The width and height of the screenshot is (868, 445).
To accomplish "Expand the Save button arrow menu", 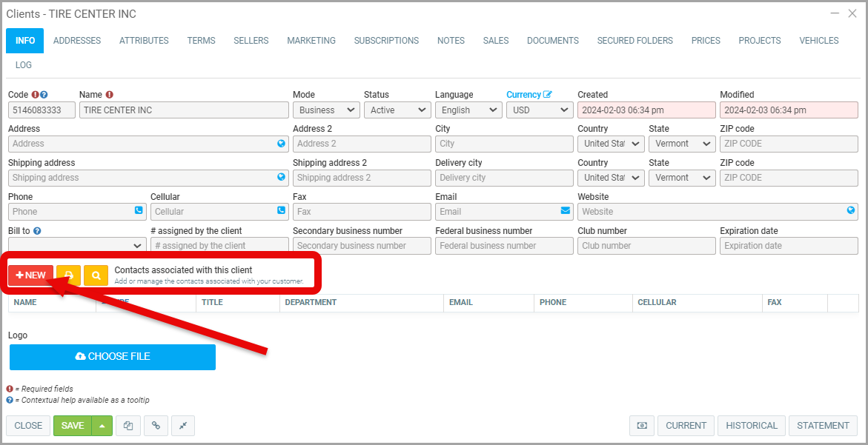I will coord(102,426).
